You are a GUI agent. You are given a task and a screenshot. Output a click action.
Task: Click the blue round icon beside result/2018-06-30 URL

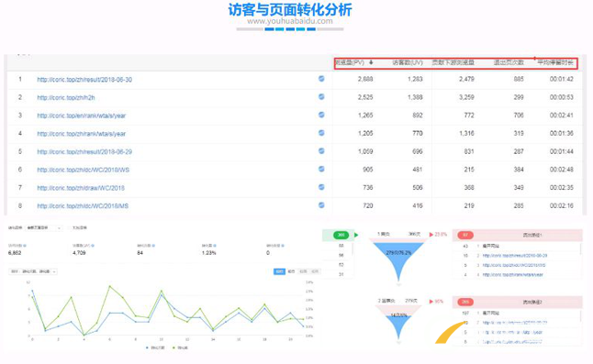coord(321,79)
